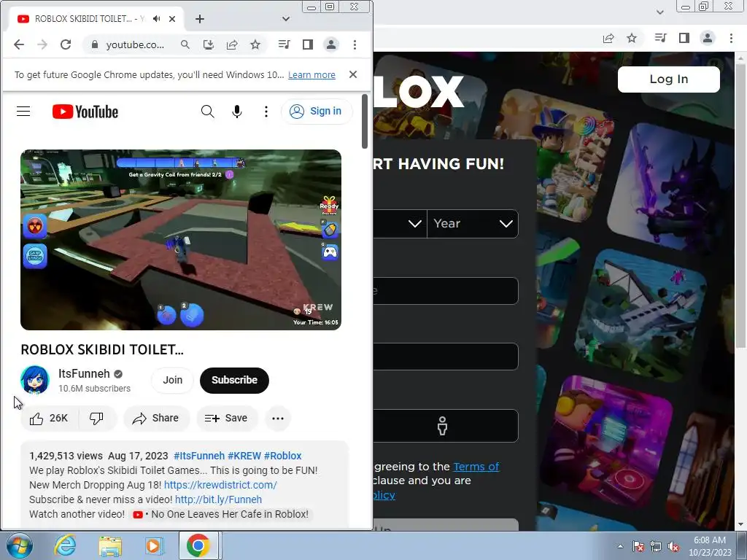Media controls icon in Roblox window
This screenshot has width=747, height=560.
660,38
